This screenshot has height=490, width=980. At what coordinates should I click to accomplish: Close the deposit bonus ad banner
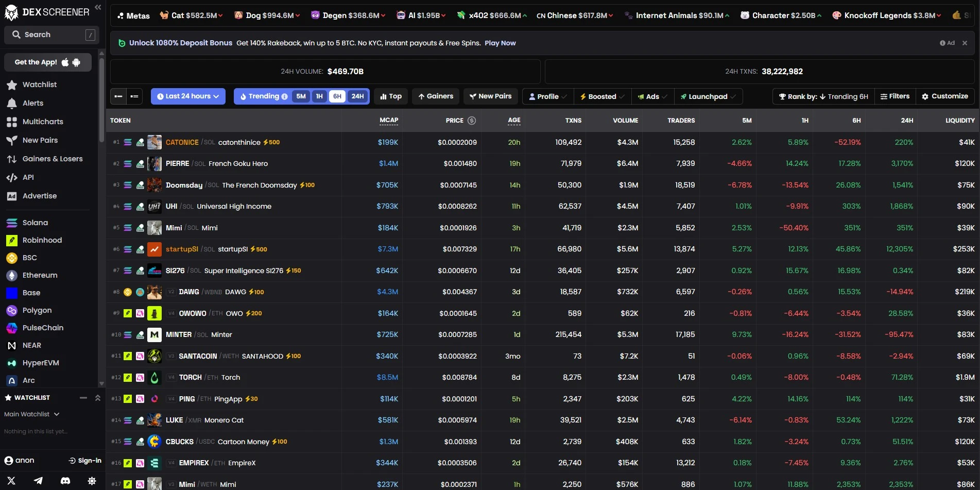tap(965, 43)
